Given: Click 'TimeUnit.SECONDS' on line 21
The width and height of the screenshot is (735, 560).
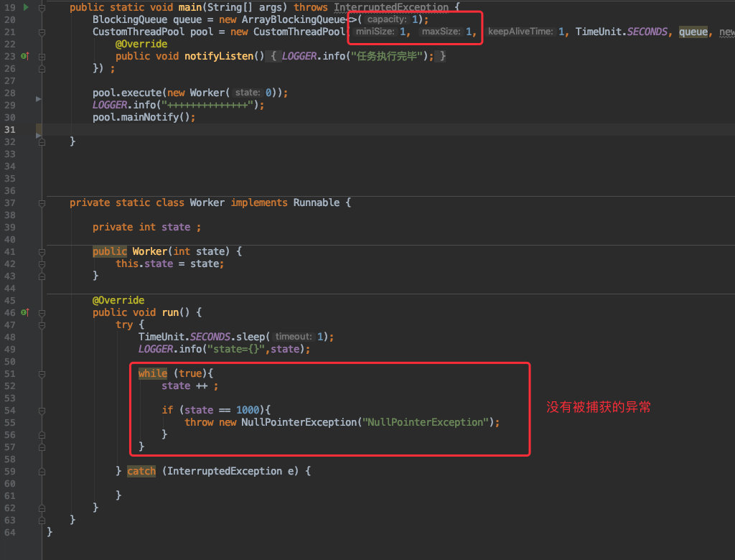Looking at the screenshot, I should pos(621,32).
